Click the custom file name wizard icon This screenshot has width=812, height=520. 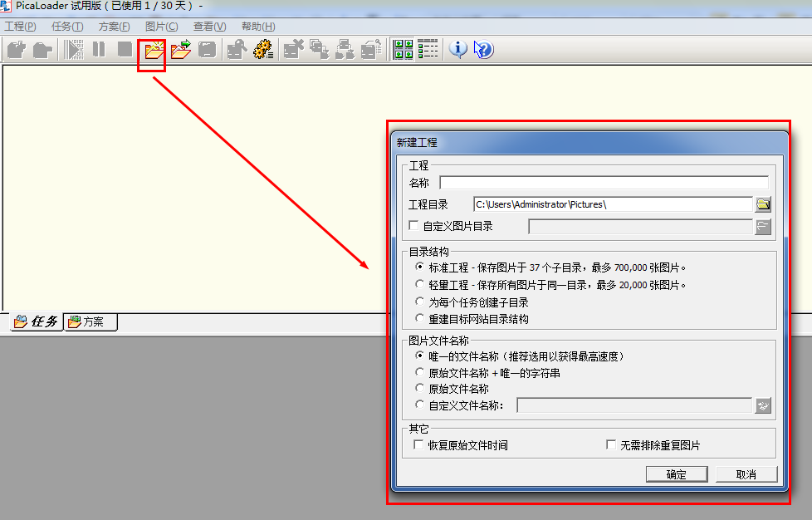coord(763,405)
